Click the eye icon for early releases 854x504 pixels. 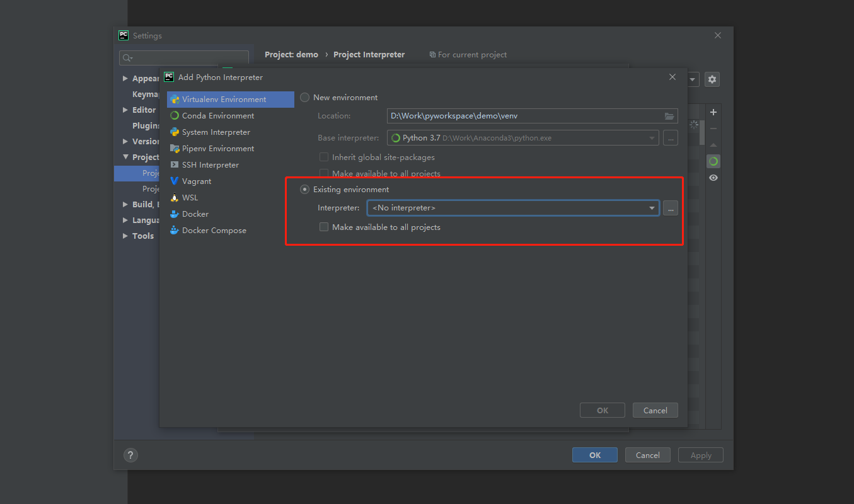(x=713, y=178)
